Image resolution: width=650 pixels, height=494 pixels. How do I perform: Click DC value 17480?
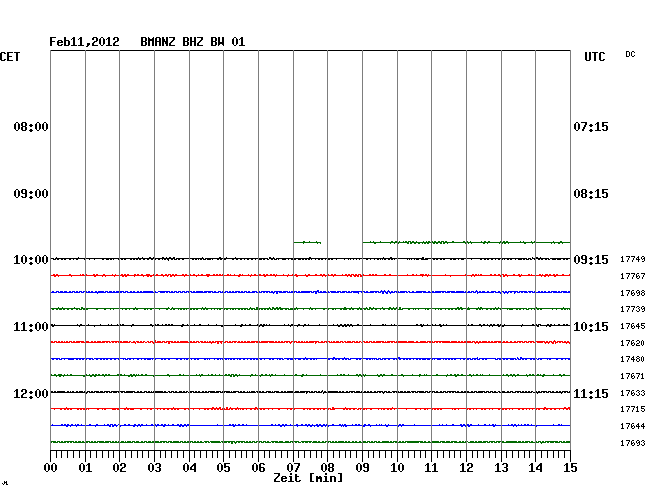point(633,360)
